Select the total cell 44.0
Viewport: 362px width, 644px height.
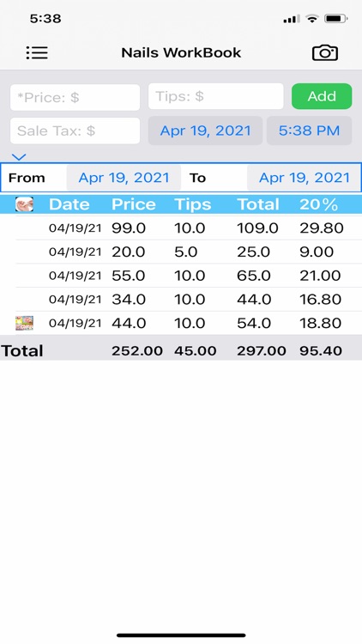pos(254,300)
